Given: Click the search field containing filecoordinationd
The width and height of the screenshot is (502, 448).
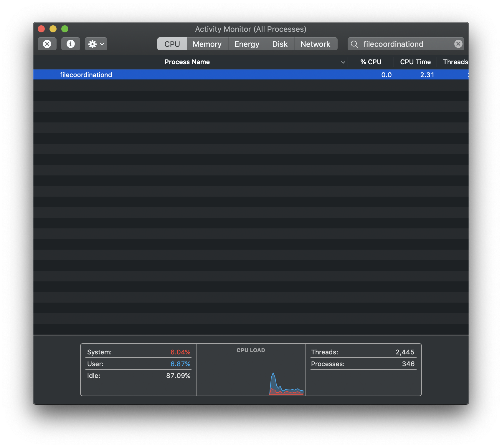Looking at the screenshot, I should point(406,44).
